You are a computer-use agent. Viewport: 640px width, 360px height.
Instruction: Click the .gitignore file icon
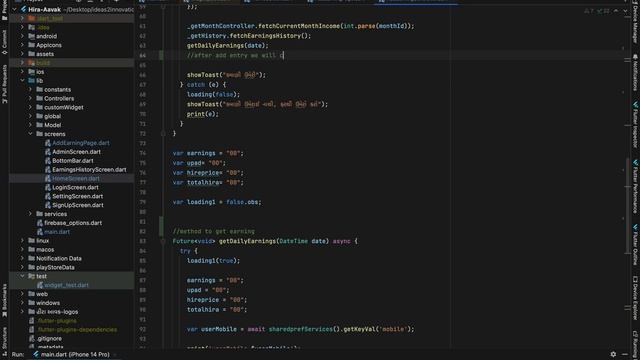click(31, 338)
